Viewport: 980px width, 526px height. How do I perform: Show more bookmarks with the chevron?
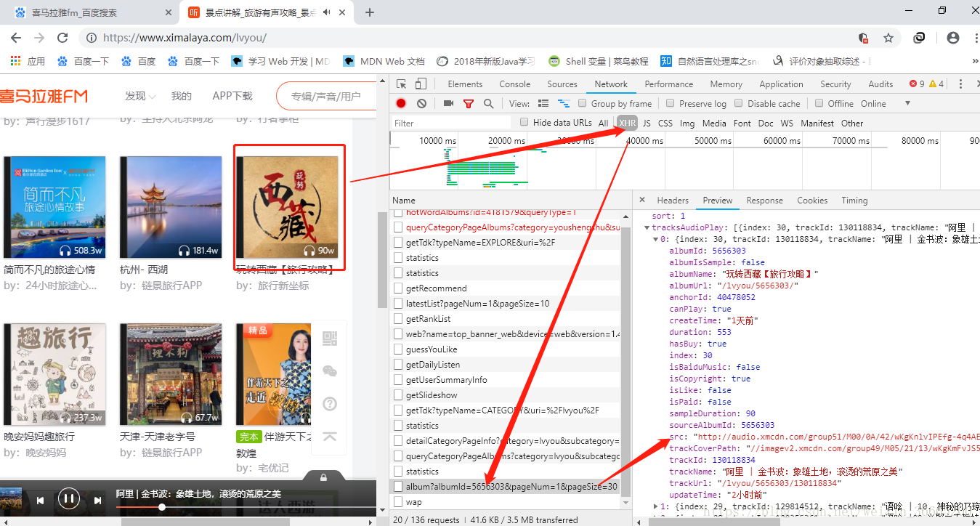coord(975,61)
